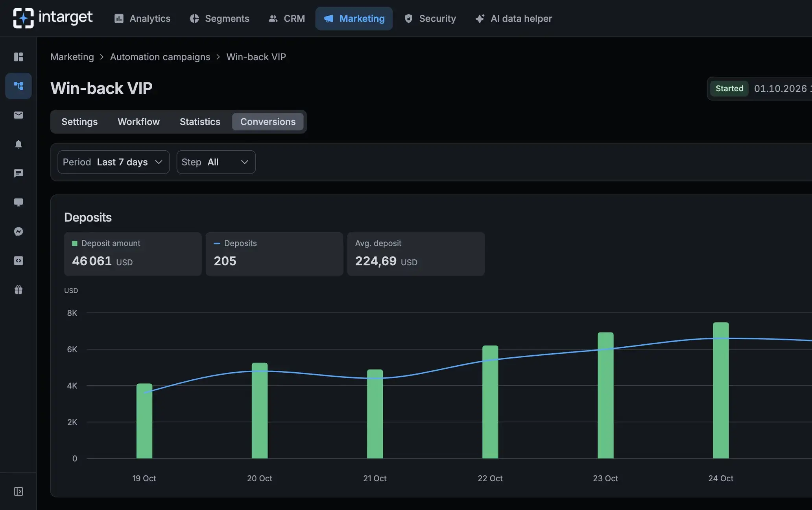Open the CRM menu
The image size is (812, 510).
[287, 18]
